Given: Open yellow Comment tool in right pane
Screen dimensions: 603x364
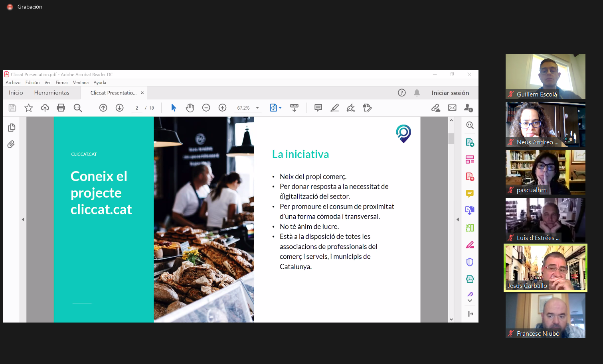Looking at the screenshot, I should tap(470, 194).
